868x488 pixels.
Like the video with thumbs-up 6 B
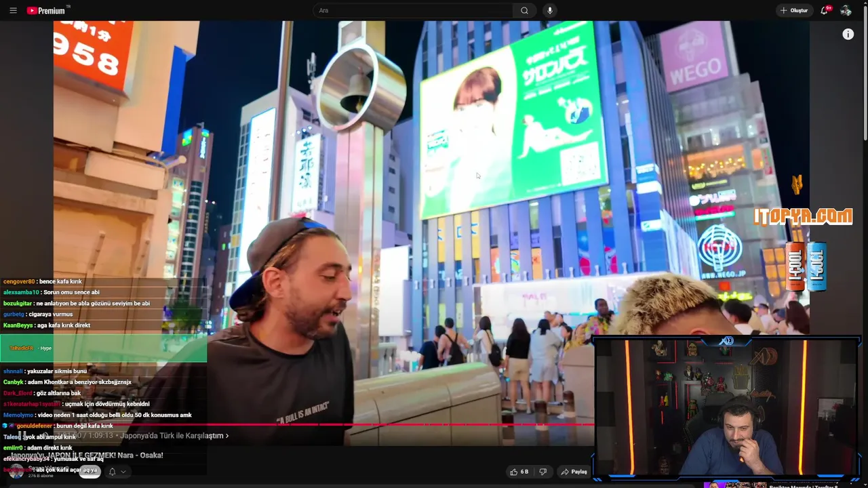pyautogui.click(x=519, y=472)
